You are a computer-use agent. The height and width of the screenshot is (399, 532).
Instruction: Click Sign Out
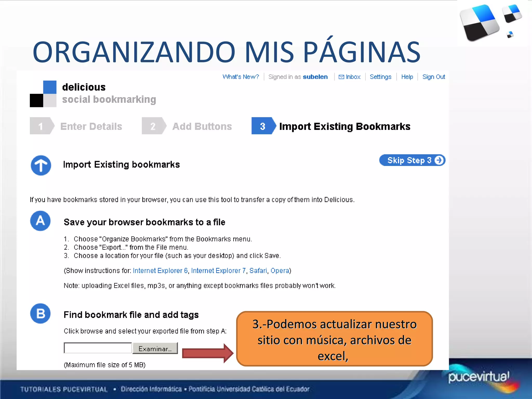(x=434, y=77)
